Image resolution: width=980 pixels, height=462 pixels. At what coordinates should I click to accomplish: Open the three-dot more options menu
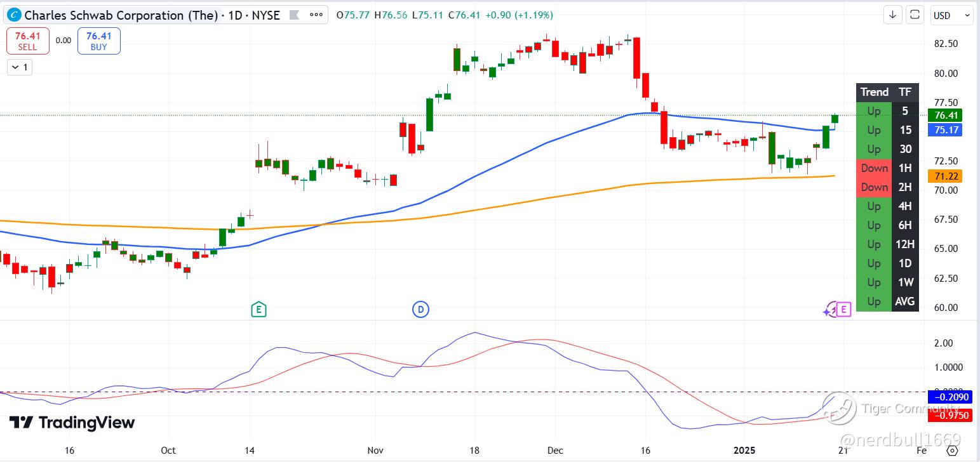coord(316,15)
